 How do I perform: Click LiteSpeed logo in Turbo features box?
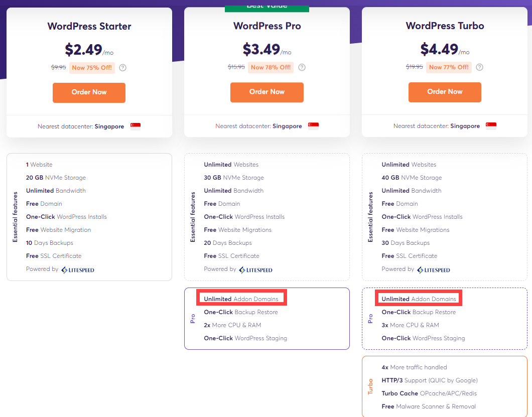pos(433,270)
